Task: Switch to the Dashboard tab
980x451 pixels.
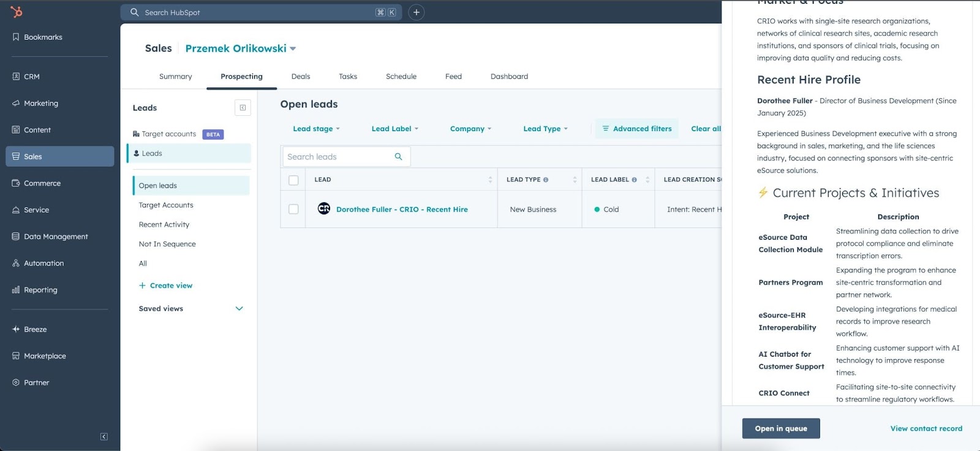Action: coord(509,77)
